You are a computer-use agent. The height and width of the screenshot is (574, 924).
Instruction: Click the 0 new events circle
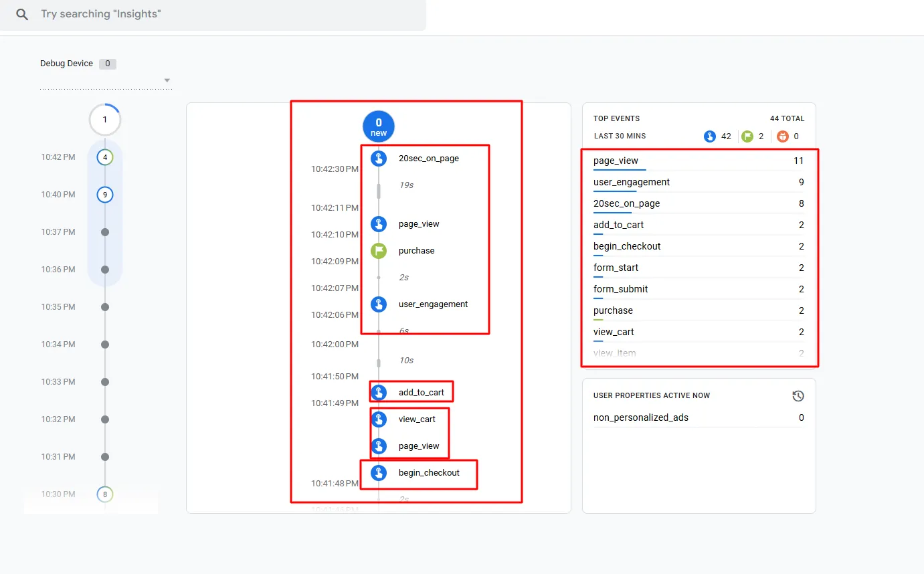coord(379,126)
